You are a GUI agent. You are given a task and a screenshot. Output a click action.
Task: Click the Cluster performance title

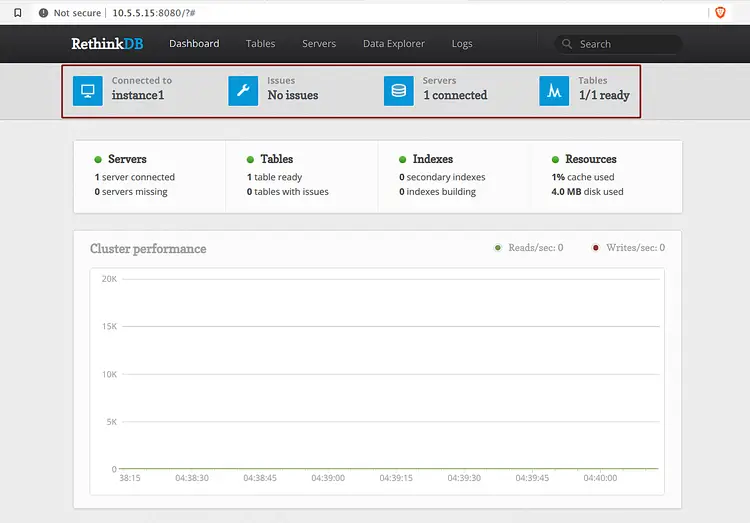tap(148, 249)
